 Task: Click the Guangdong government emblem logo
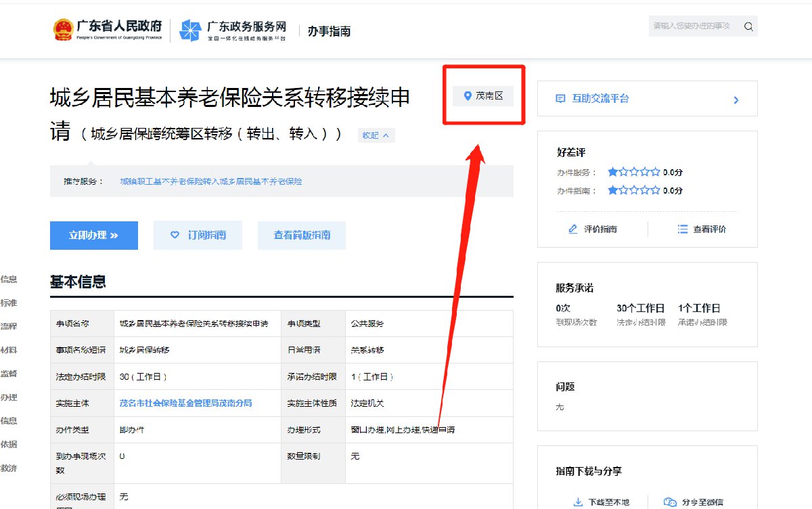63,30
